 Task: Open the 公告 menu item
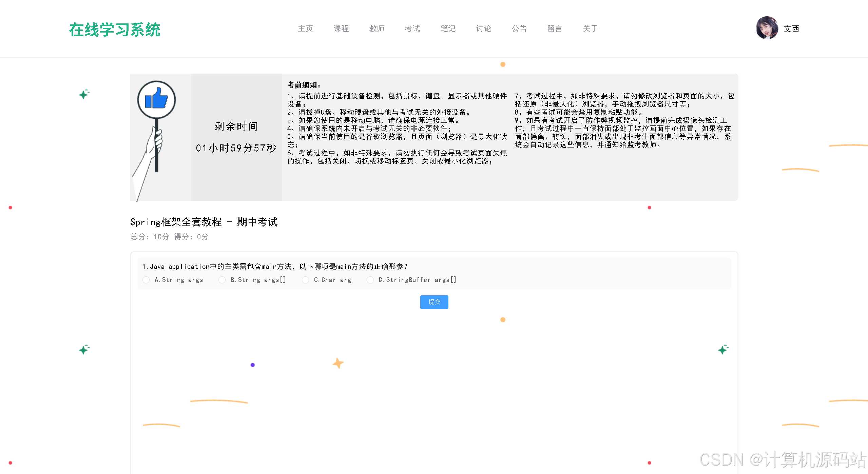519,28
